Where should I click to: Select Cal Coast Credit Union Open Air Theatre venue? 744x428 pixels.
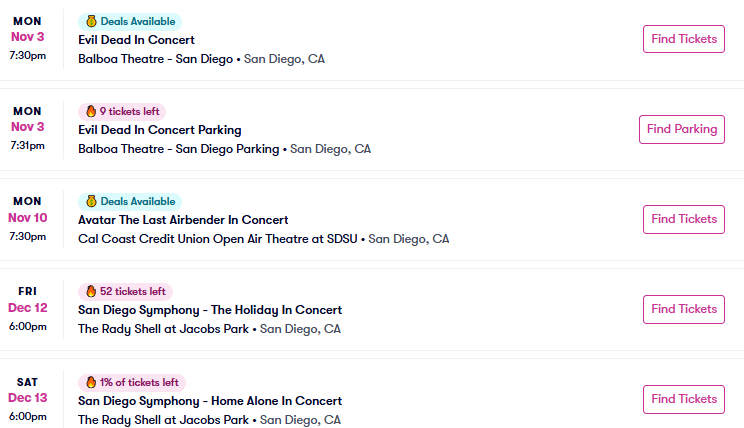[x=221, y=239]
